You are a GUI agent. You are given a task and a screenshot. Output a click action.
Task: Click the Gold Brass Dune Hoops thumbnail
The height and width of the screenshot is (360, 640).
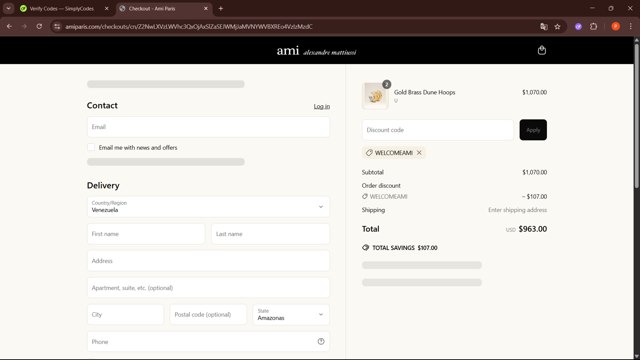click(375, 96)
